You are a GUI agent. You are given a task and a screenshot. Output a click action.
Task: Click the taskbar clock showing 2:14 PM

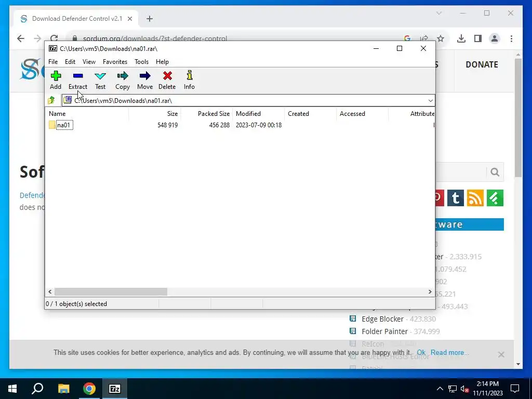pos(487,389)
